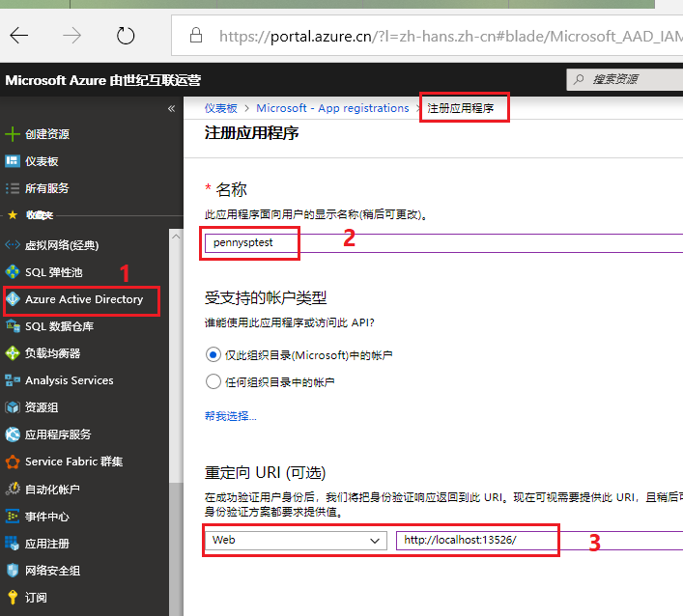Collapse the left sidebar with double chevron
683x616 pixels.
coord(171,109)
